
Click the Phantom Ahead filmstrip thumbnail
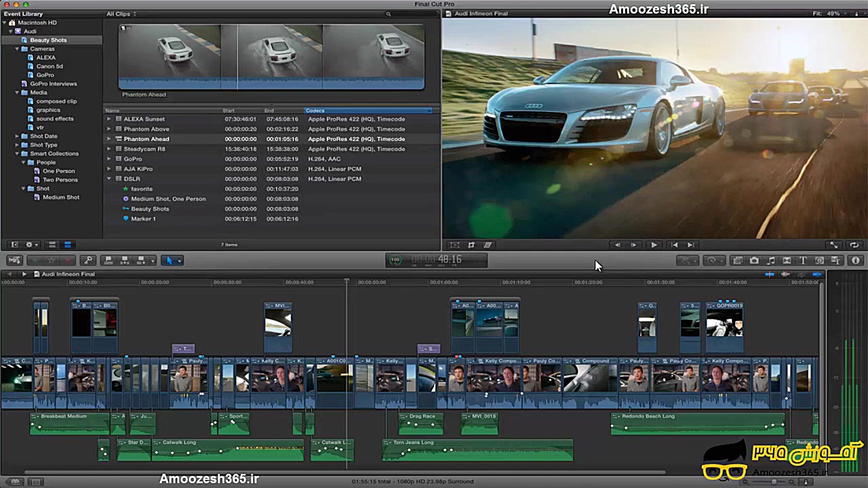coord(271,57)
